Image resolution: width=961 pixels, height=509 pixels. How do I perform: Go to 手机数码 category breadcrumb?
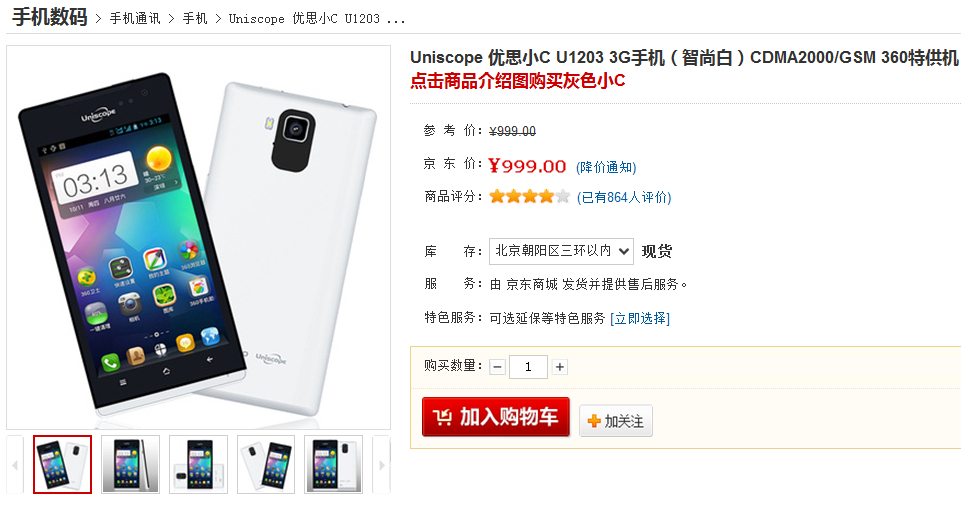click(x=50, y=17)
